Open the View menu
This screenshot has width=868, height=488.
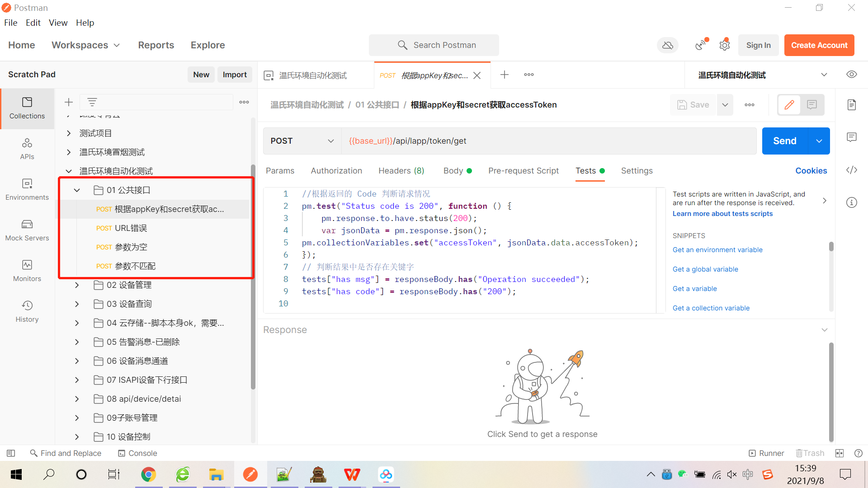pyautogui.click(x=58, y=23)
